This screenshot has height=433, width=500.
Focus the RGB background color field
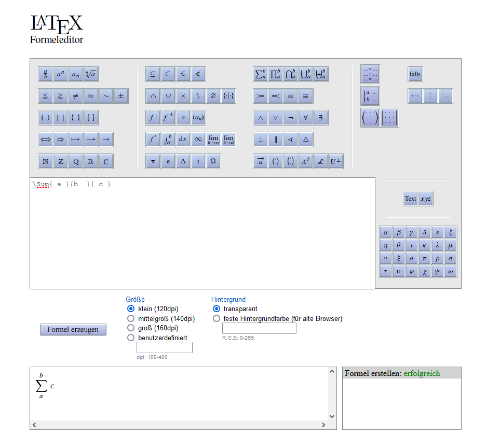[259, 328]
